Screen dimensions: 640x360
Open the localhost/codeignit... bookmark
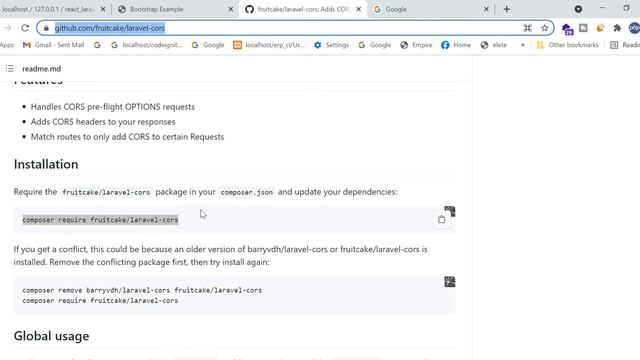147,45
